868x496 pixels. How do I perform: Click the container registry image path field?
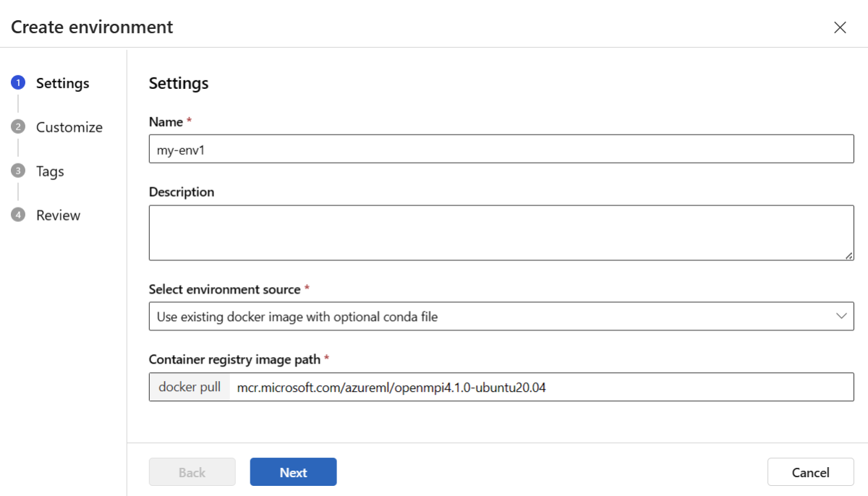point(541,387)
